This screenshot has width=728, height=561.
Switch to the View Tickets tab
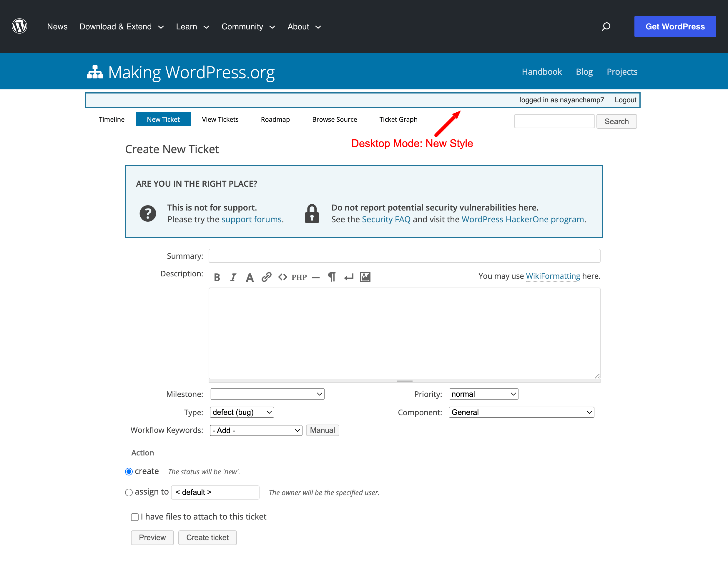point(220,119)
